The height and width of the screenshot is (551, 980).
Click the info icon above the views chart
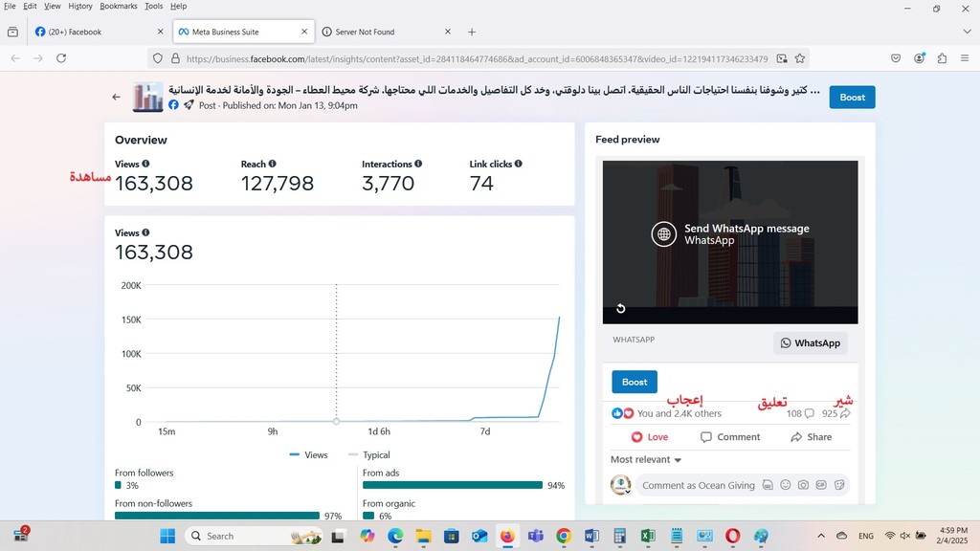(x=145, y=232)
